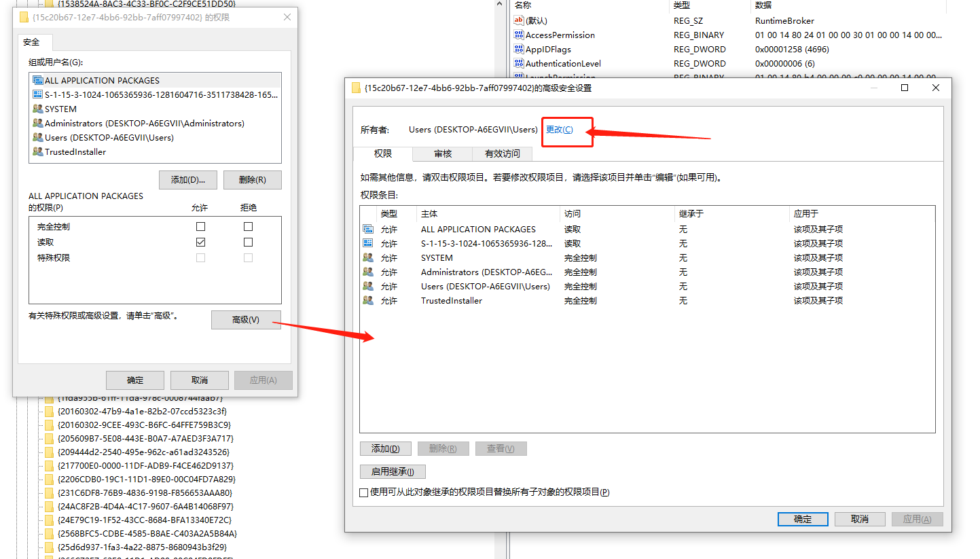Check Allow box for 完全控制

tap(200, 226)
